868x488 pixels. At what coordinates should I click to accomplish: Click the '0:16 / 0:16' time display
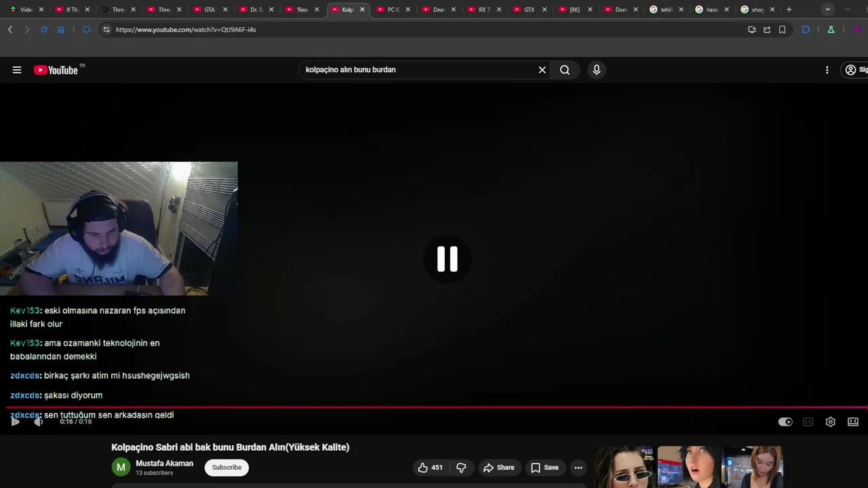click(x=75, y=422)
